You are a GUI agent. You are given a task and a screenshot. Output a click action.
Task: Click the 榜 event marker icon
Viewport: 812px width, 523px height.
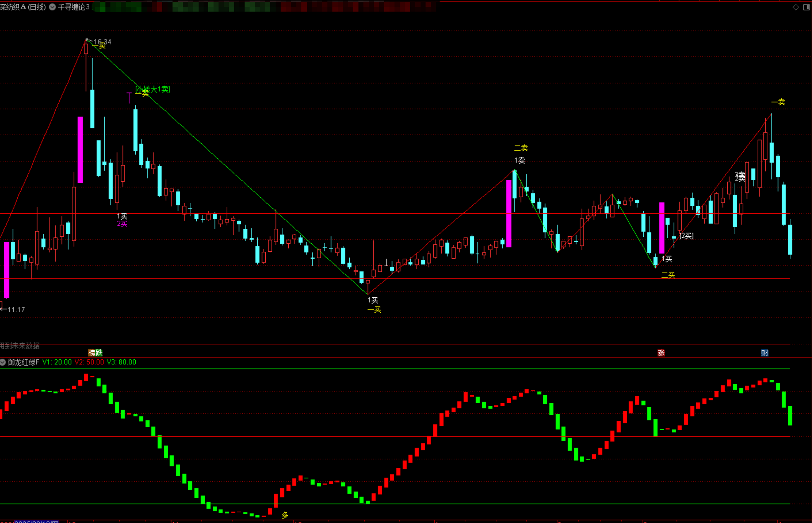point(92,352)
